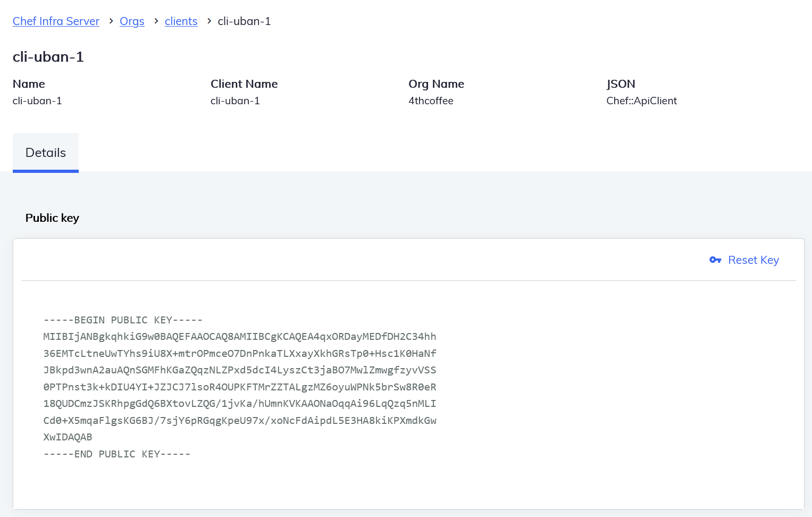Navigate to the Orgs breadcrumb link
Screen dimensions: 812x517
click(132, 21)
